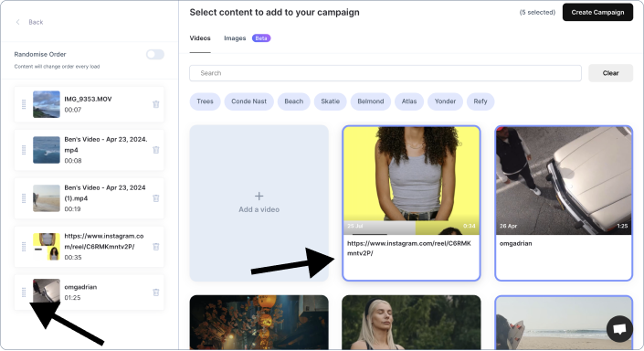
Task: Click drag handle for the 00:08 Ben's Video
Action: coord(24,150)
